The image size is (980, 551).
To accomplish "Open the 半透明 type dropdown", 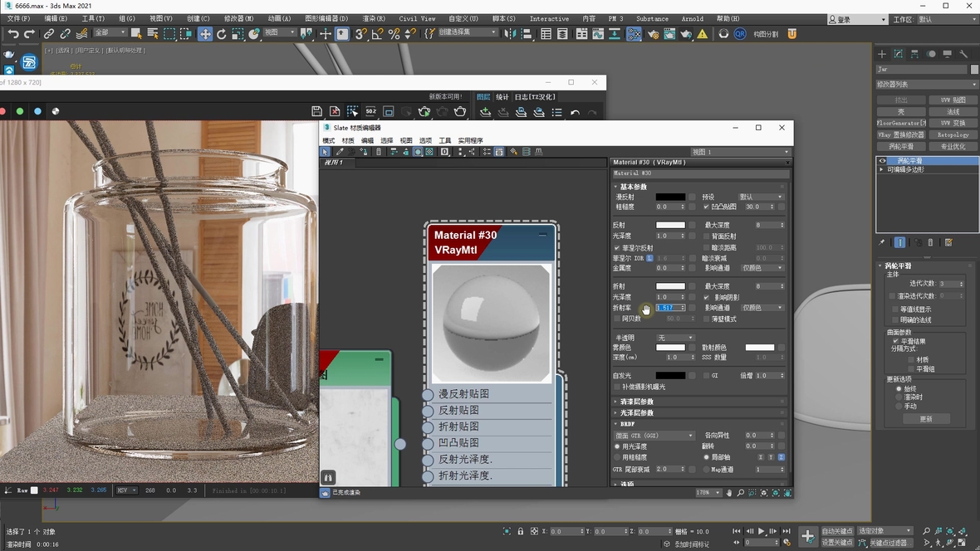I will point(675,338).
